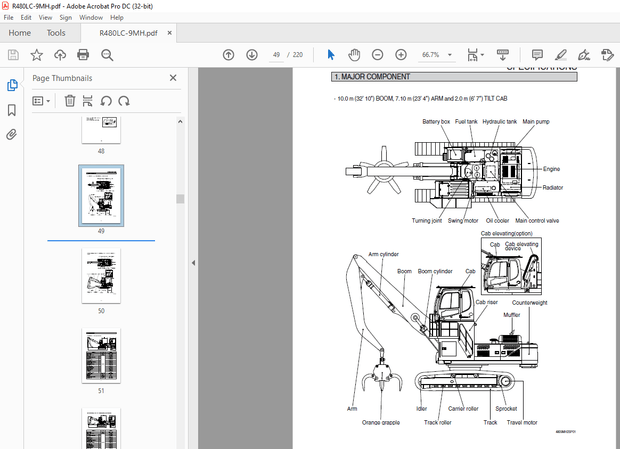Switch to the Home tab
The height and width of the screenshot is (449, 620).
(x=20, y=33)
